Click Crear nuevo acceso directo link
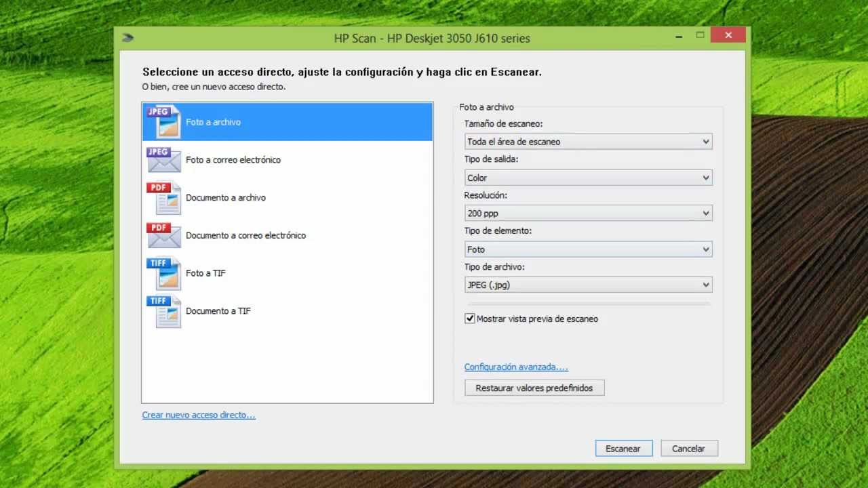 click(x=199, y=415)
